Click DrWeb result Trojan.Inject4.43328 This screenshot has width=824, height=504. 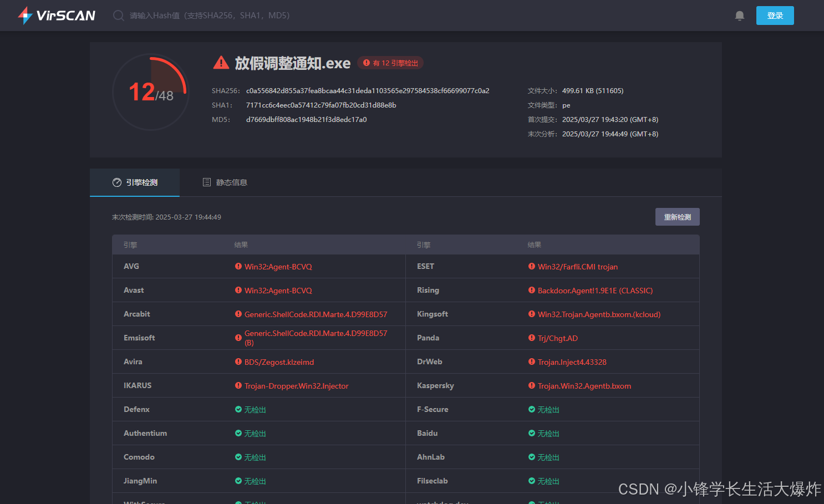tap(572, 362)
